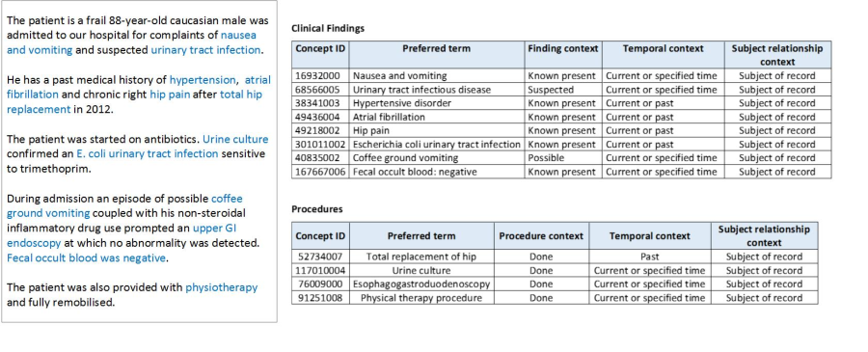Click the 'Atrial fibrillation' preferred term cell
The height and width of the screenshot is (352, 868).
pyautogui.click(x=437, y=117)
